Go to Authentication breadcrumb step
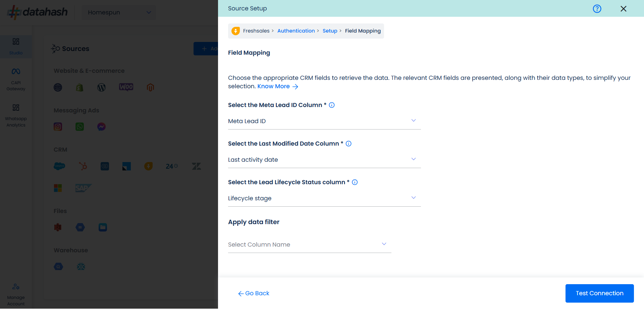The height and width of the screenshot is (310, 644). pos(296,31)
